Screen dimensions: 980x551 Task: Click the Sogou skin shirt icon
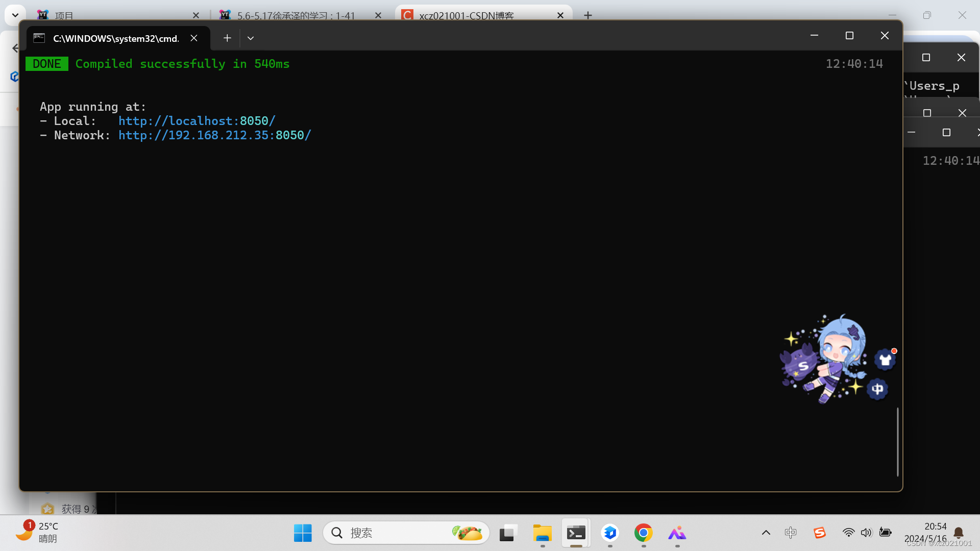coord(885,360)
